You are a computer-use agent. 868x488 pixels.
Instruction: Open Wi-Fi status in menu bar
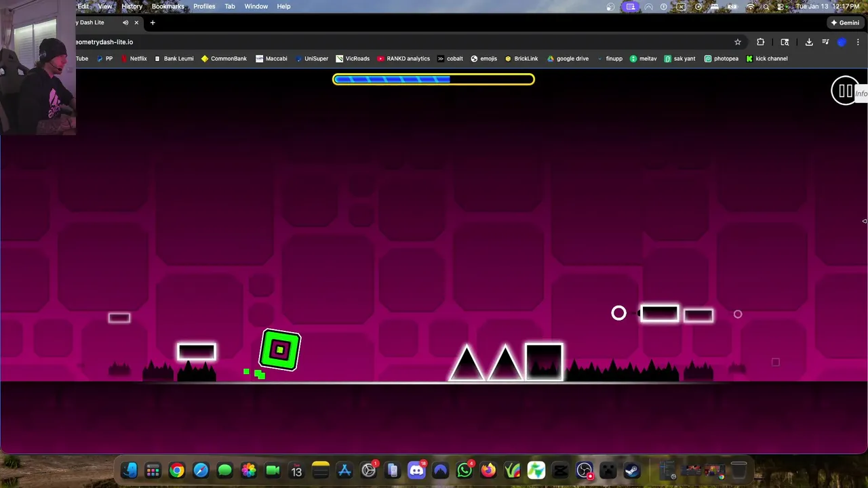pyautogui.click(x=750, y=6)
